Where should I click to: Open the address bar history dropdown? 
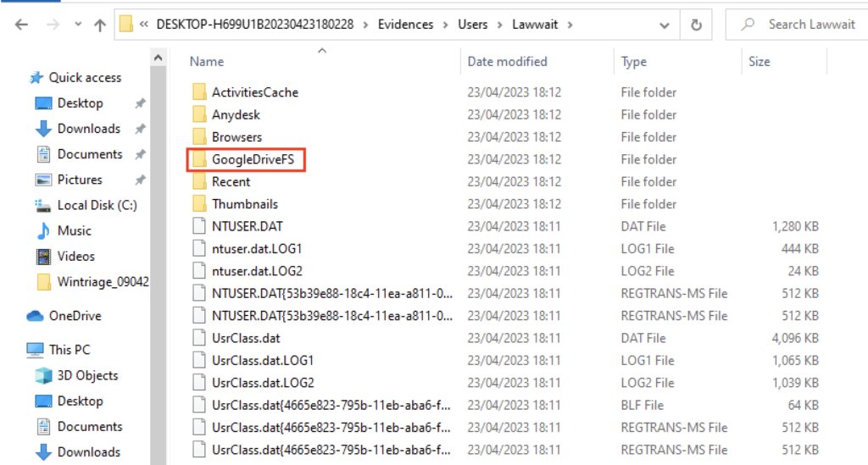(x=665, y=25)
